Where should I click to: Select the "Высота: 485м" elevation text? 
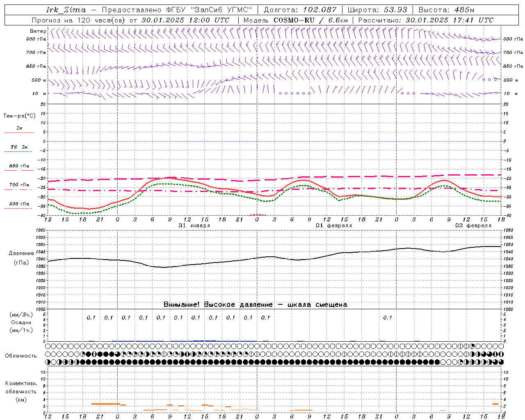pyautogui.click(x=446, y=10)
